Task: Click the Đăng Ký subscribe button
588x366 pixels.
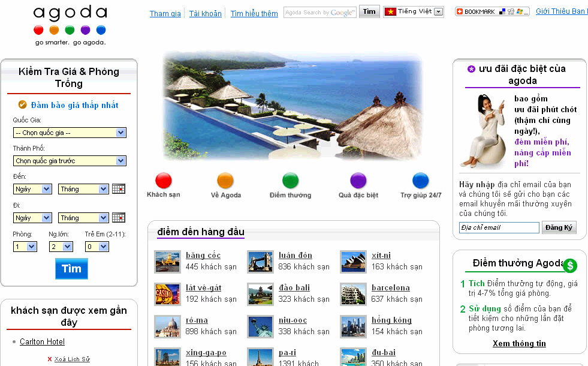Action: tap(559, 227)
